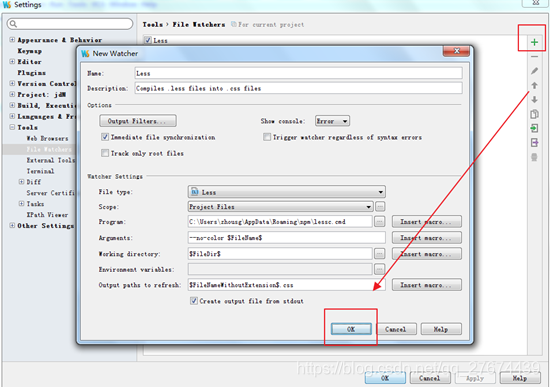The height and width of the screenshot is (387, 550).
Task: Open the File type dropdown
Action: [x=287, y=192]
